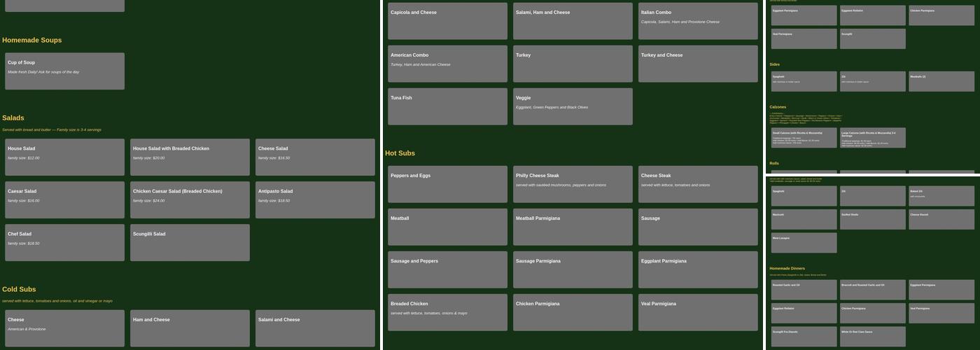Select the Stuffed Shells pasta card
The height and width of the screenshot is (350, 980).
click(x=873, y=219)
